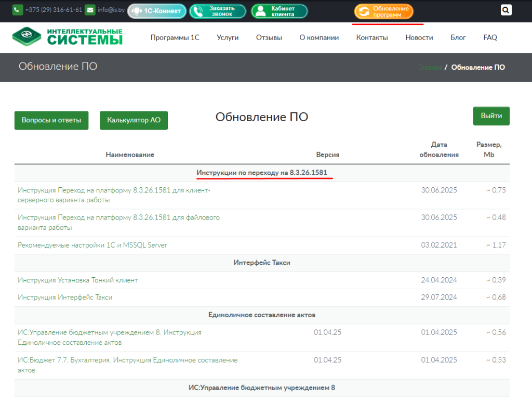This screenshot has width=532, height=401.
Task: Click the Заказать звонок phone icon
Action: [x=199, y=10]
